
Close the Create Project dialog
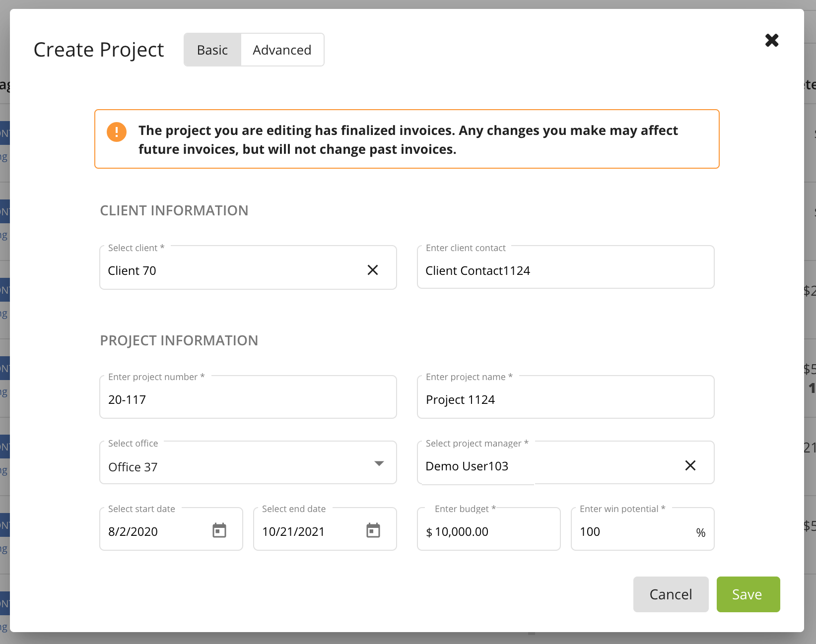(772, 41)
